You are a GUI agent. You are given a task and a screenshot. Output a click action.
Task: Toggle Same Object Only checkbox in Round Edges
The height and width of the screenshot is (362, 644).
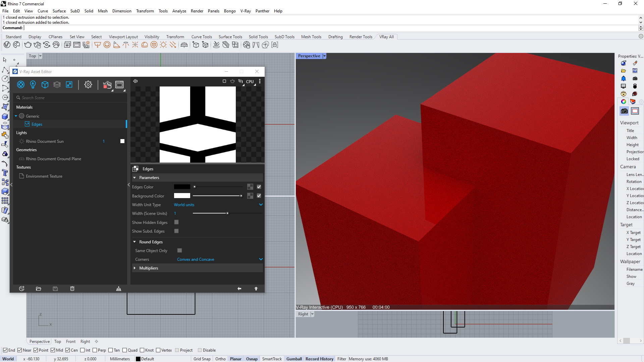tap(179, 251)
